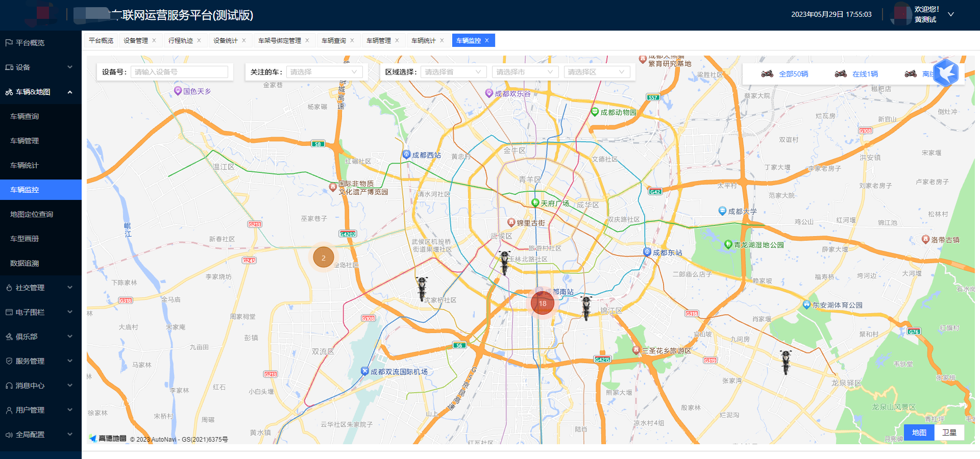Screen dimensions: 980x459
Task: Close the active 车辆监控 tab
Action: click(487, 40)
